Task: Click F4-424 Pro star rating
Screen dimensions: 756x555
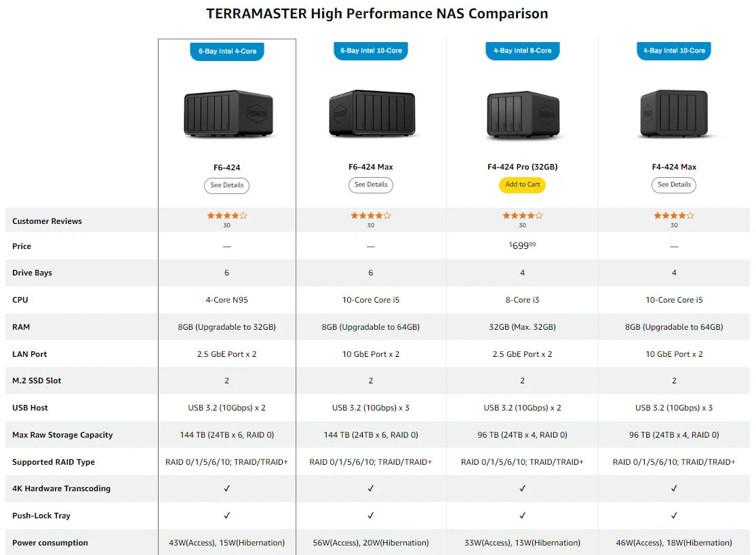Action: point(522,215)
